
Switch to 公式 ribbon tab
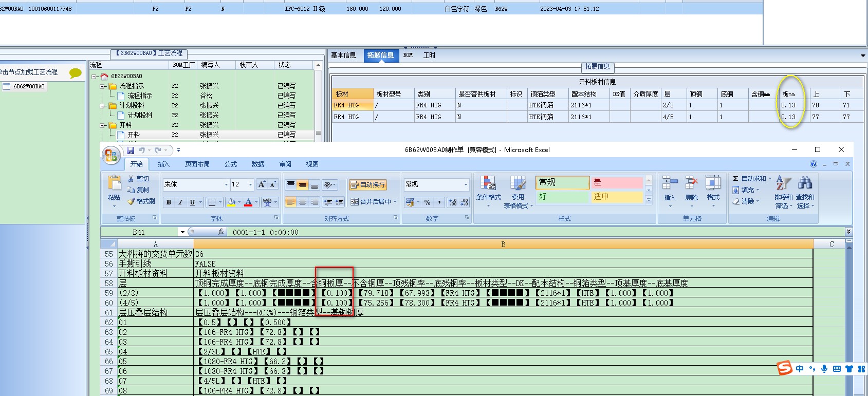(x=231, y=164)
